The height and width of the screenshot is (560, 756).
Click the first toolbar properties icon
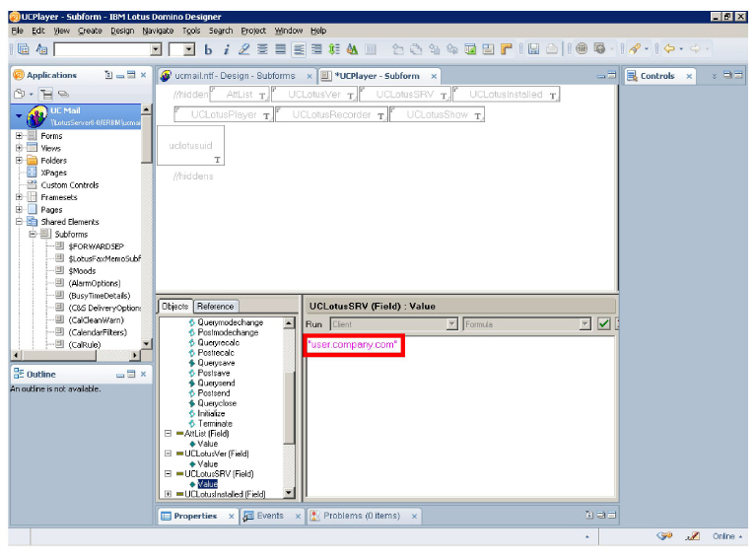[23, 49]
